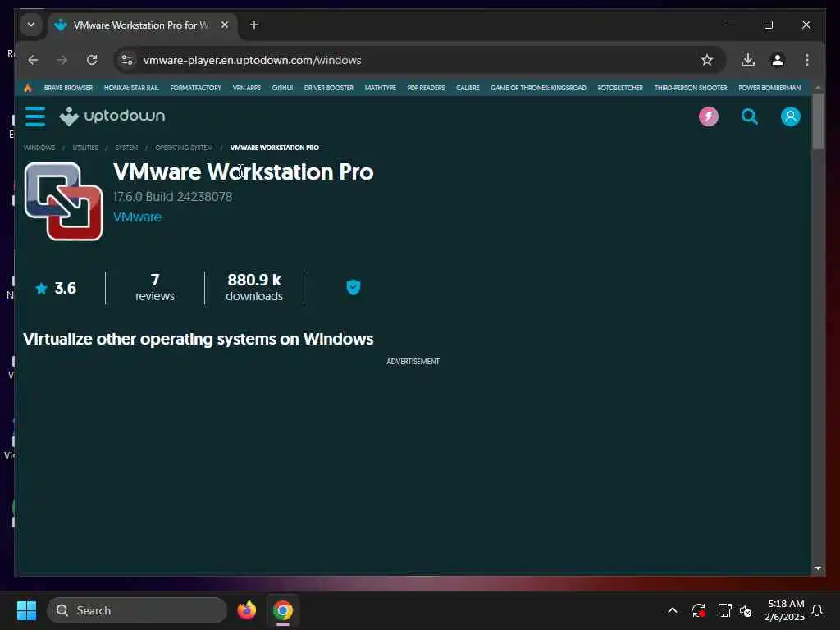The image size is (840, 630).
Task: Close the VMware Workstation Pro tab
Action: pyautogui.click(x=225, y=25)
